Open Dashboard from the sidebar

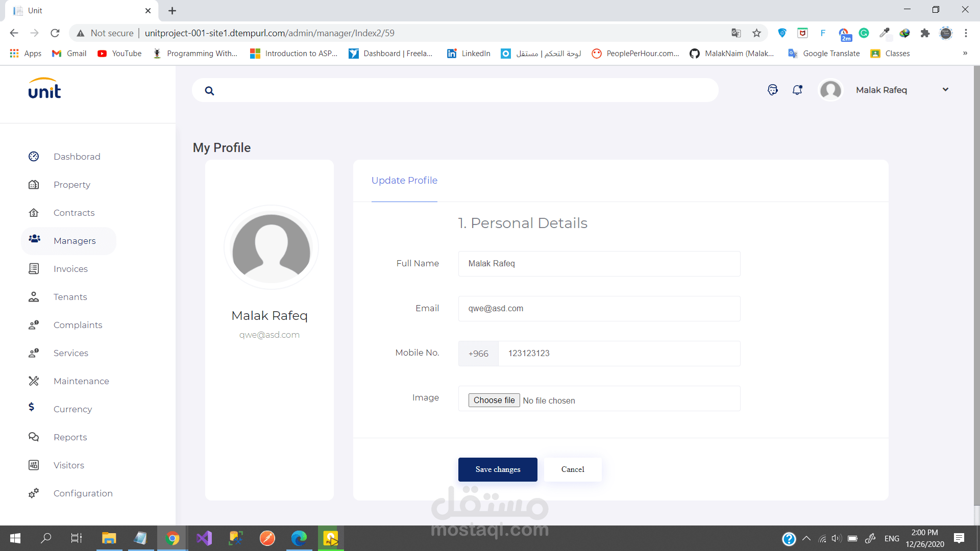(77, 157)
